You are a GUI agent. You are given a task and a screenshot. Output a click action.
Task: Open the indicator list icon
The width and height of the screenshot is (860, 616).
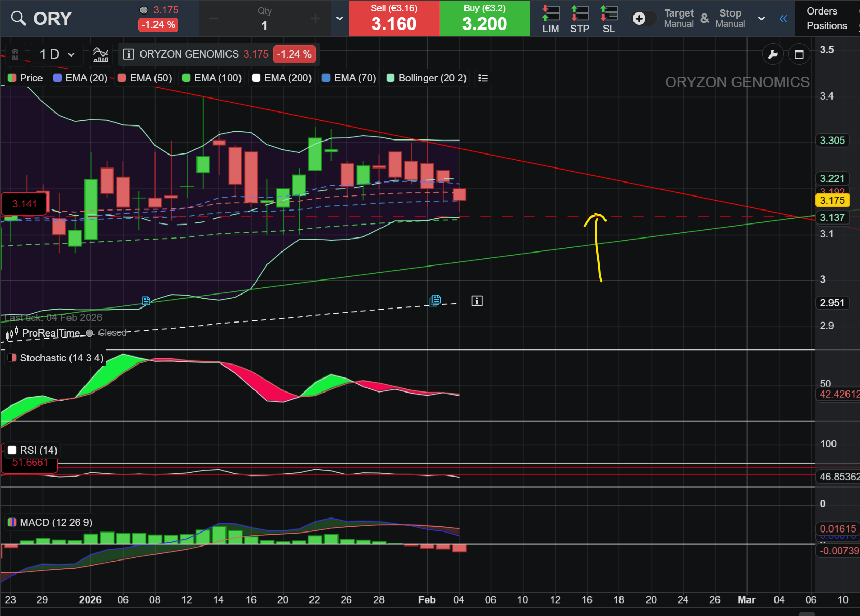pyautogui.click(x=483, y=78)
